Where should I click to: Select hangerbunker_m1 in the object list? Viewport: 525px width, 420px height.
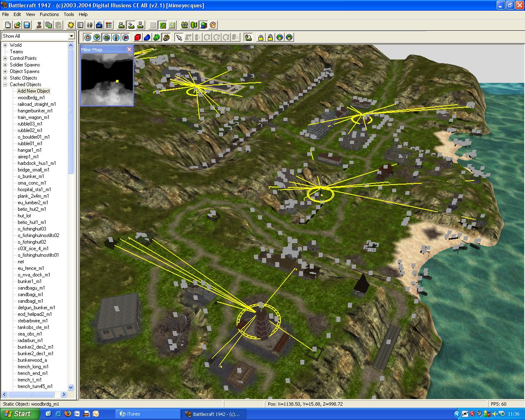pyautogui.click(x=35, y=111)
